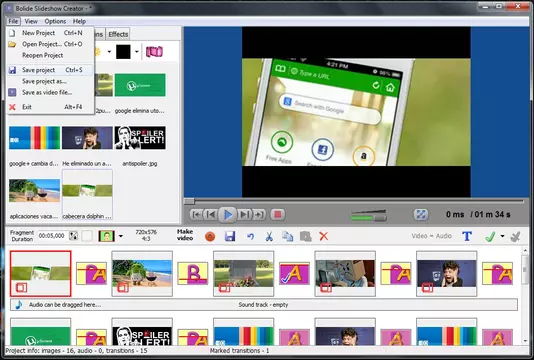Image resolution: width=534 pixels, height=360 pixels.
Task: Click the preview seek bar handle
Action: coord(189,201)
